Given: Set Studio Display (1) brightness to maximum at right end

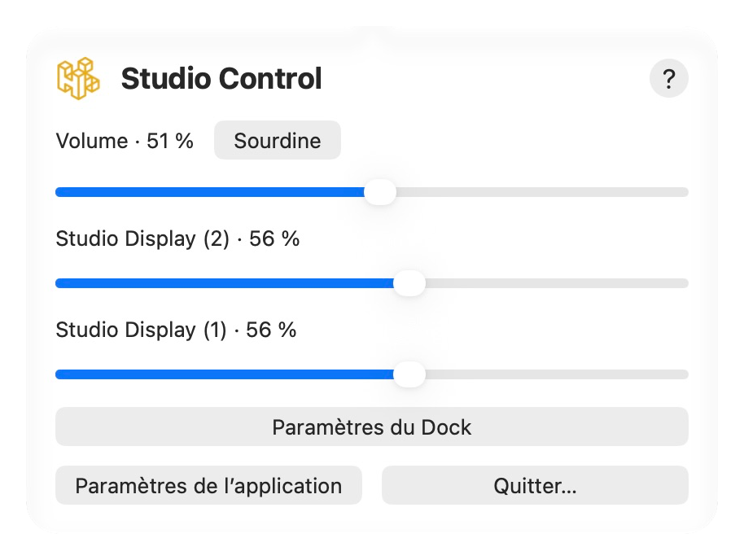Looking at the screenshot, I should (x=686, y=374).
